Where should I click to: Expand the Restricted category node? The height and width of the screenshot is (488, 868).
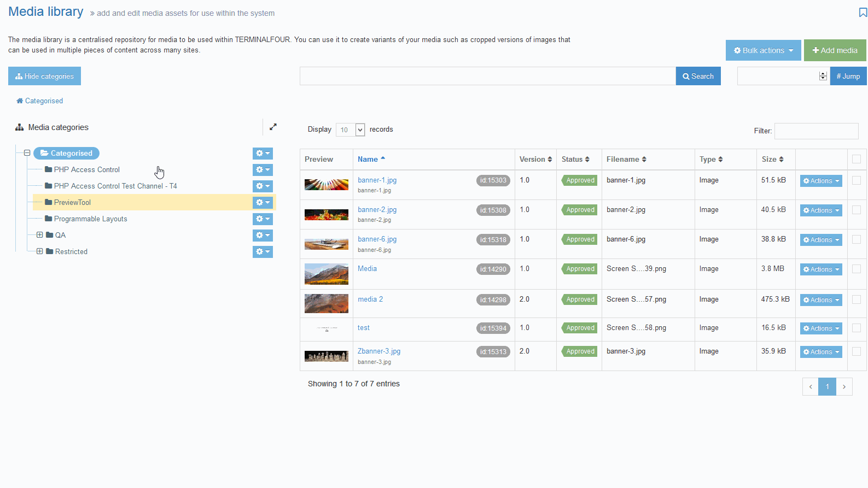[39, 251]
